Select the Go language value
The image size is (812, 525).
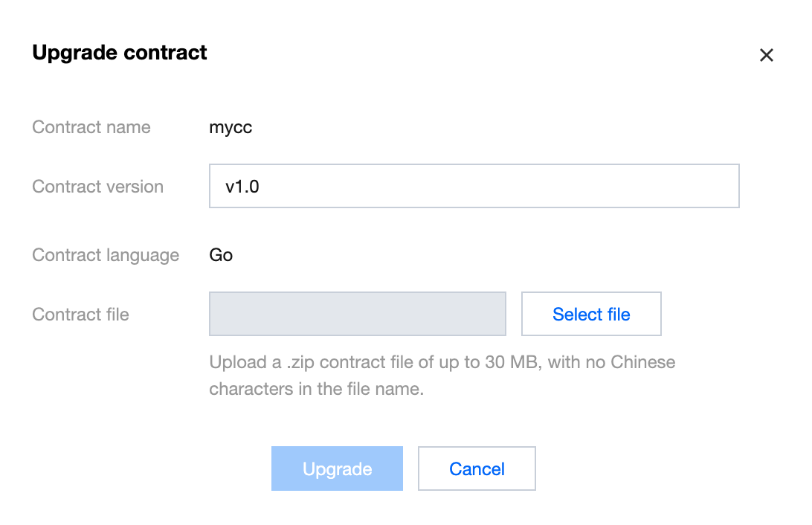tap(221, 255)
